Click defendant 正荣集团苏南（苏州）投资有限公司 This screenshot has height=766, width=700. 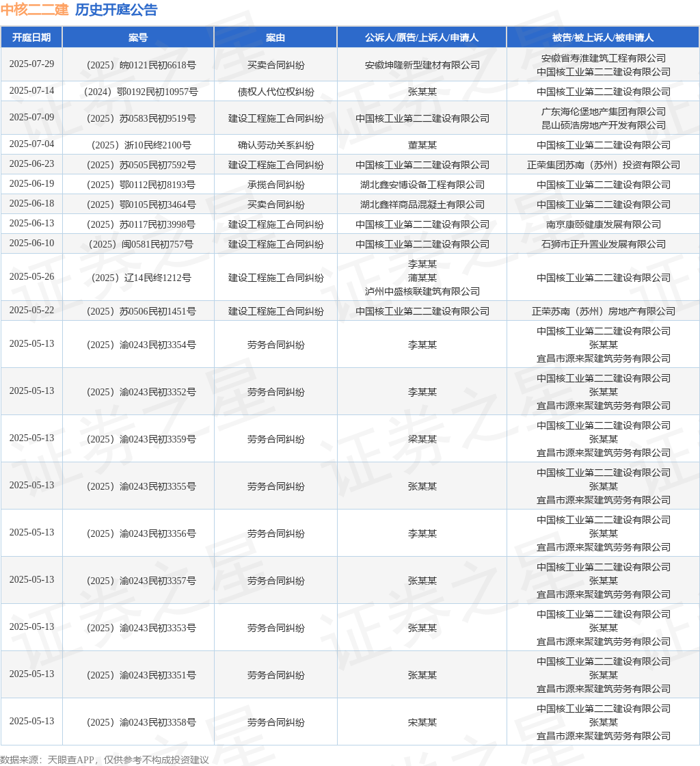(x=604, y=165)
